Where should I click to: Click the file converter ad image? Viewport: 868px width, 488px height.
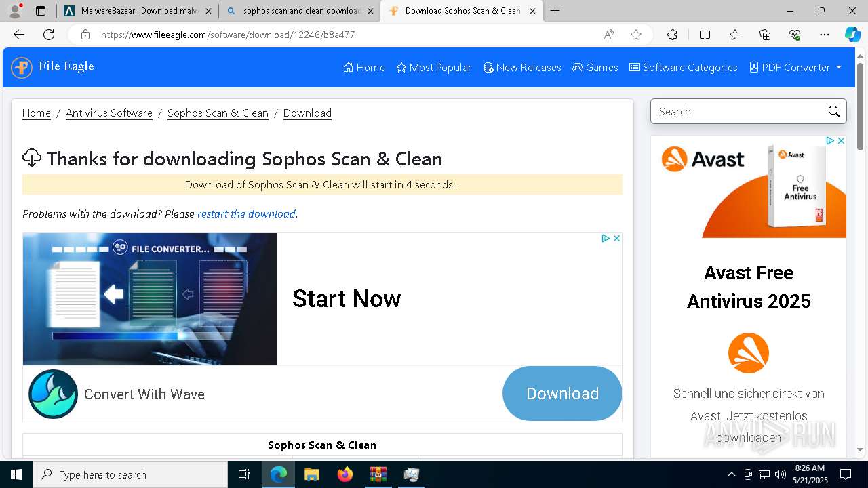coord(150,299)
